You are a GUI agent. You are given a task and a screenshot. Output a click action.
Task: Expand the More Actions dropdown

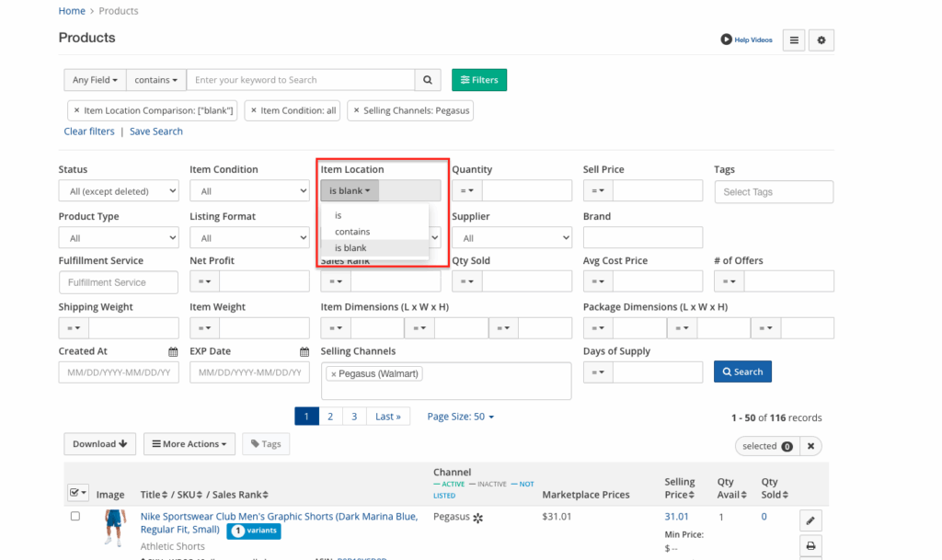(x=189, y=444)
